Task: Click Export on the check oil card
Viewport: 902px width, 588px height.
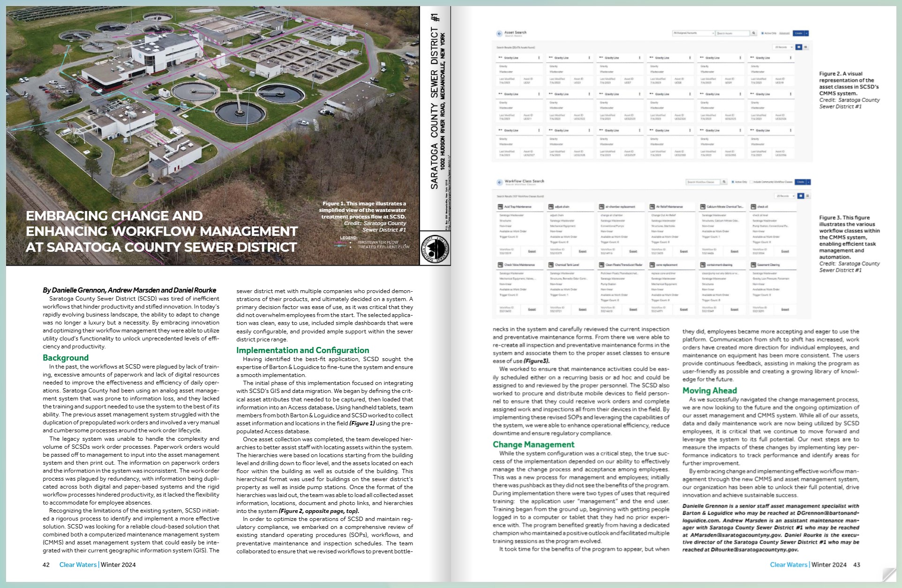Action: pyautogui.click(x=785, y=251)
